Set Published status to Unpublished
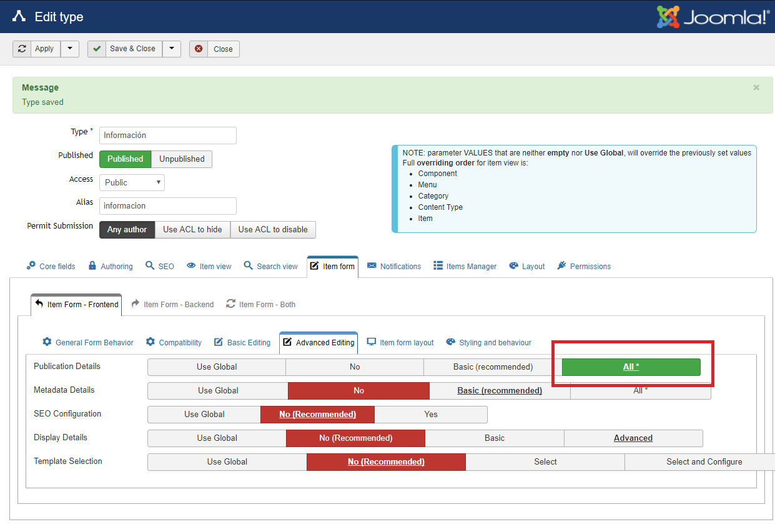Viewport: 775px width, 532px height. [x=182, y=159]
